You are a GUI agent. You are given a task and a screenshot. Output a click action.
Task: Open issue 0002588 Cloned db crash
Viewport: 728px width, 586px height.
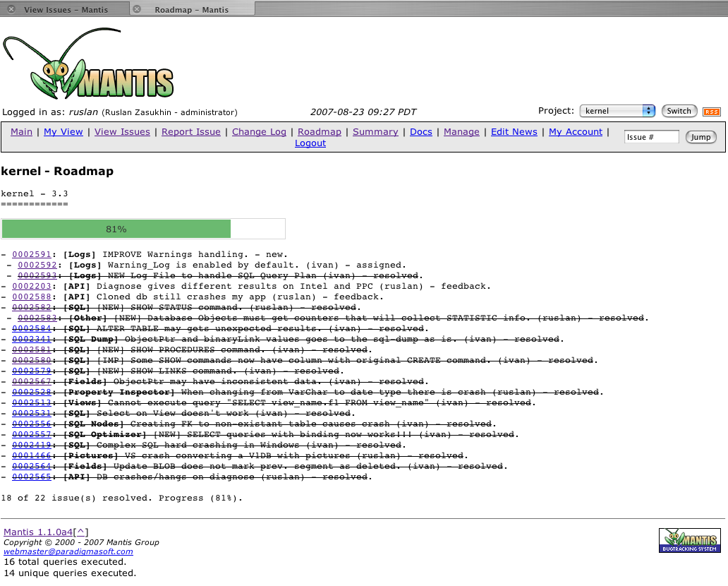[x=32, y=297]
